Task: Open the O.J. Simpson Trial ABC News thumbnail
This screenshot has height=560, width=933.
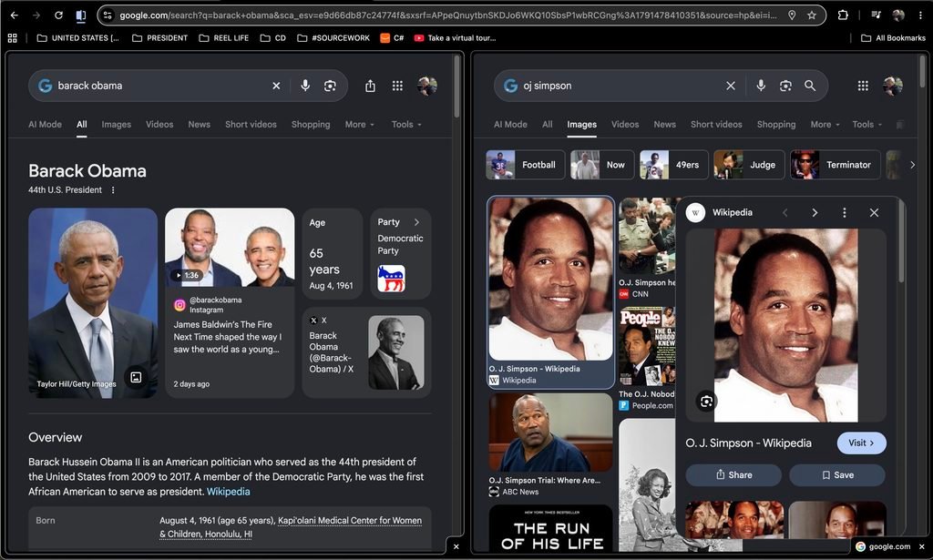Action: pyautogui.click(x=550, y=433)
